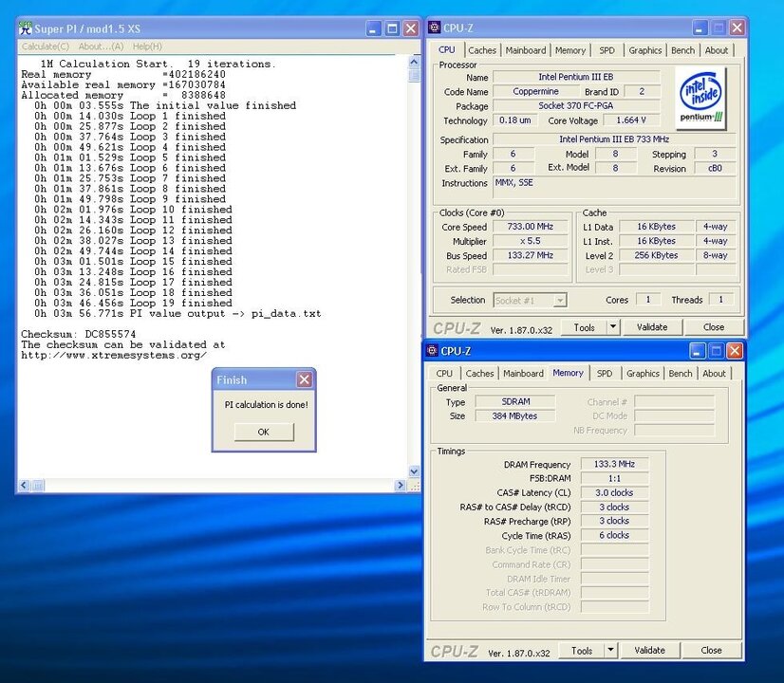Maximize the Super PI window

click(x=393, y=28)
